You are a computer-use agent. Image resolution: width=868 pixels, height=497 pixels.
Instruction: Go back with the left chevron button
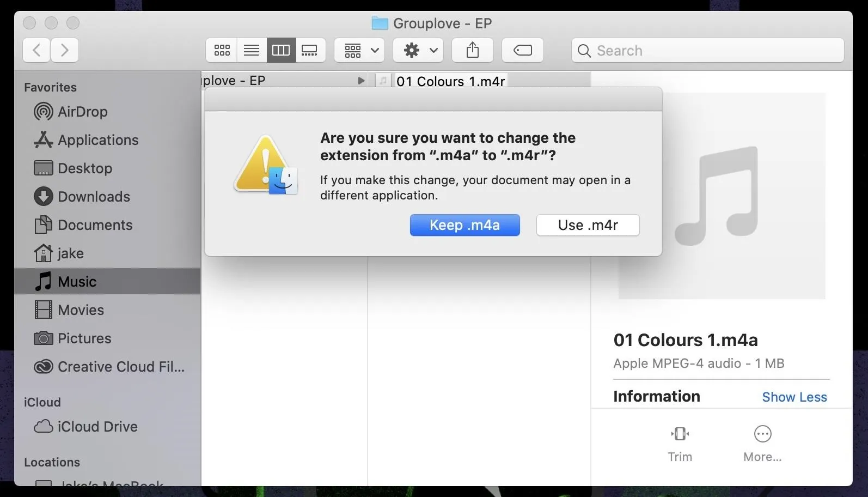[x=36, y=50]
